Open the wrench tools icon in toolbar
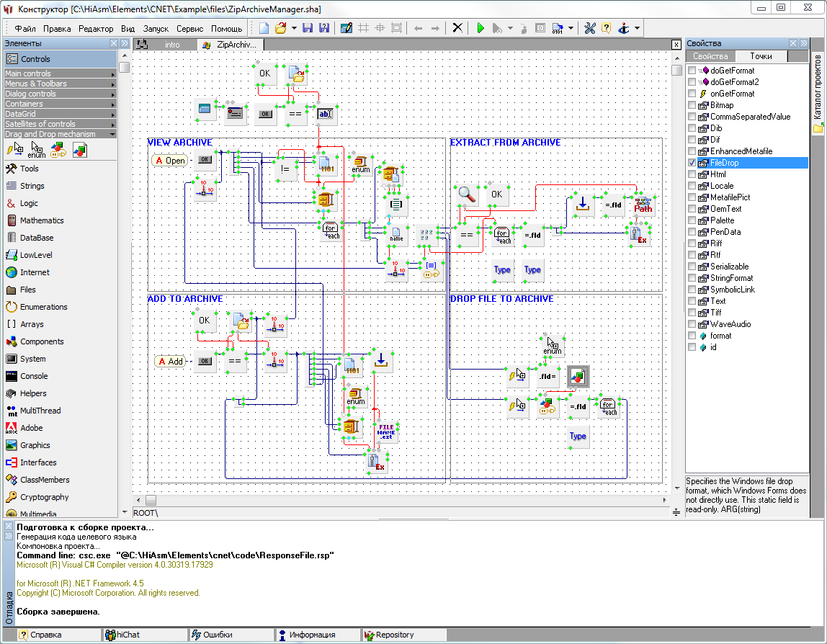 click(x=589, y=28)
